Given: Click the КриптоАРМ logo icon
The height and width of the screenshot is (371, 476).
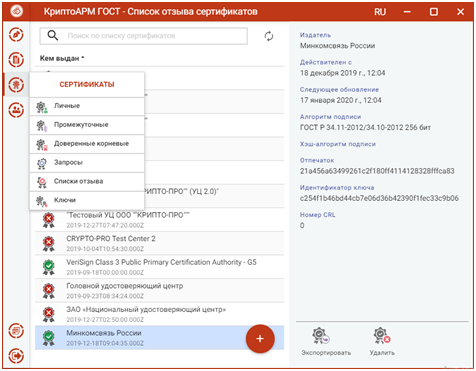Looking at the screenshot, I should pos(16,12).
